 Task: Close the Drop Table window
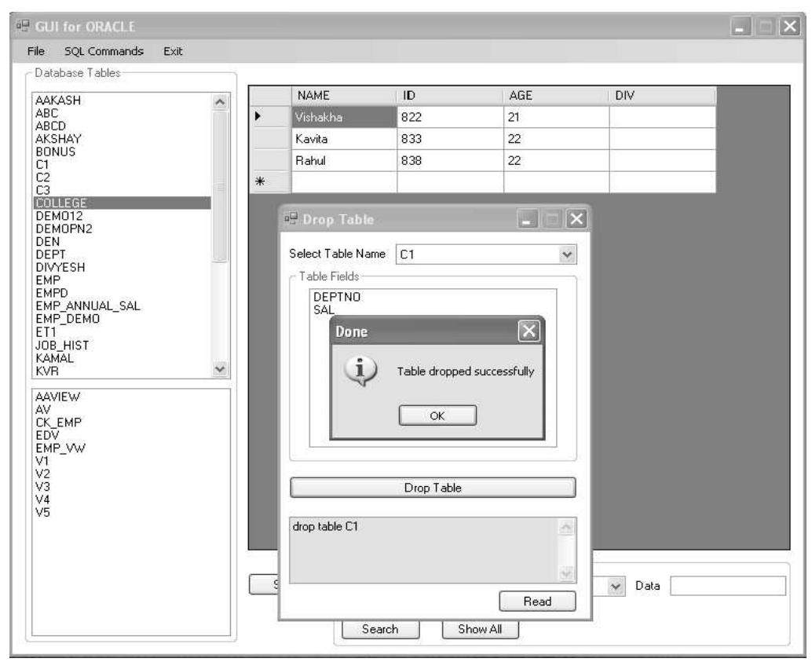(x=576, y=219)
